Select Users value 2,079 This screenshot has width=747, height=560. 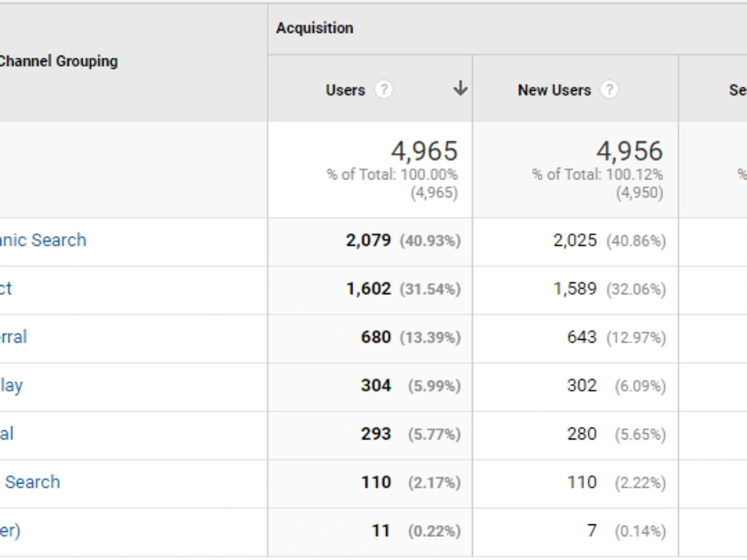tap(368, 240)
